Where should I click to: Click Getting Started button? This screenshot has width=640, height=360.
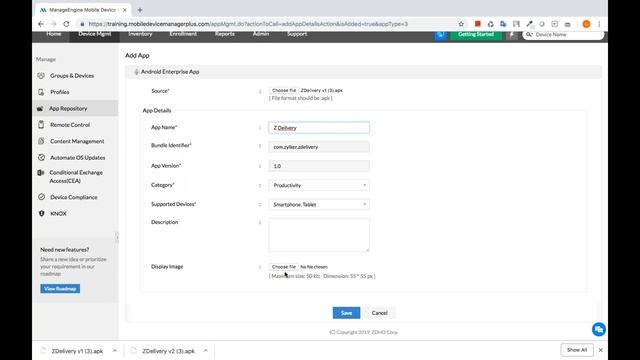[x=476, y=35]
